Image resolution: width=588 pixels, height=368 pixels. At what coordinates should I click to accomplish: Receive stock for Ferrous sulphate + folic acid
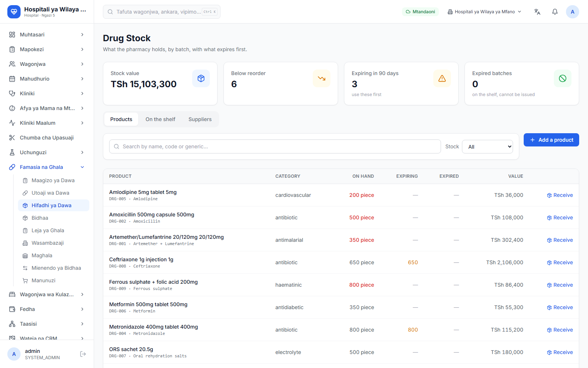tap(560, 285)
